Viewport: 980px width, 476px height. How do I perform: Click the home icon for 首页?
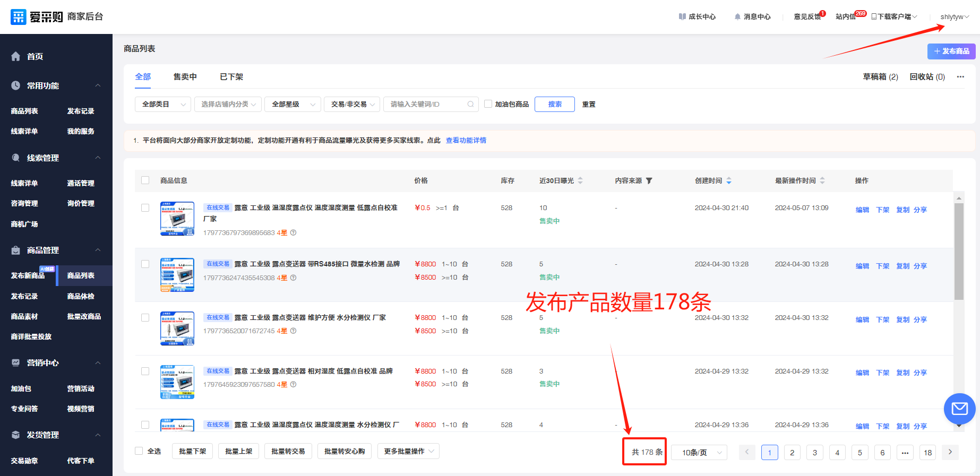point(16,56)
